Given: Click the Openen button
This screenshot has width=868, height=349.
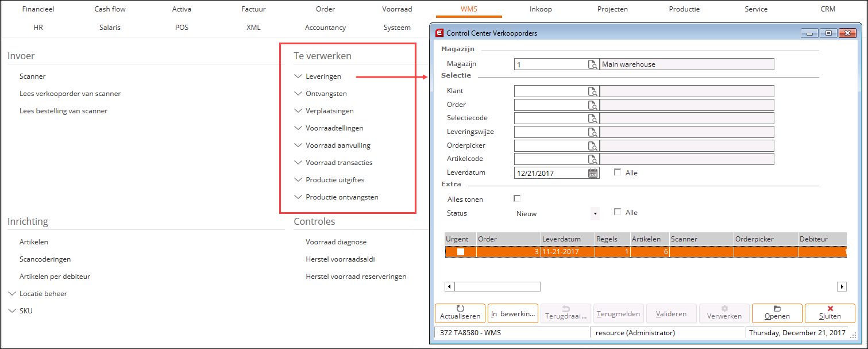Looking at the screenshot, I should point(777,313).
